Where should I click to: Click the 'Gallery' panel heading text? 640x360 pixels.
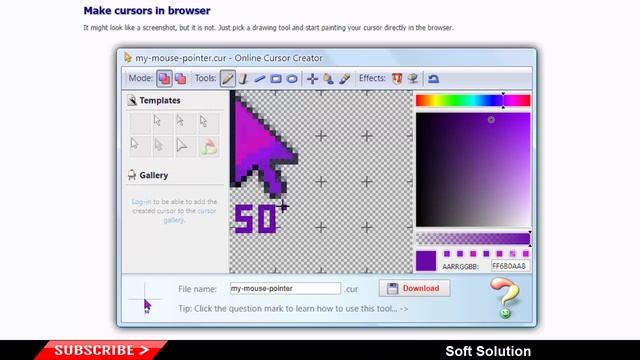(x=153, y=175)
